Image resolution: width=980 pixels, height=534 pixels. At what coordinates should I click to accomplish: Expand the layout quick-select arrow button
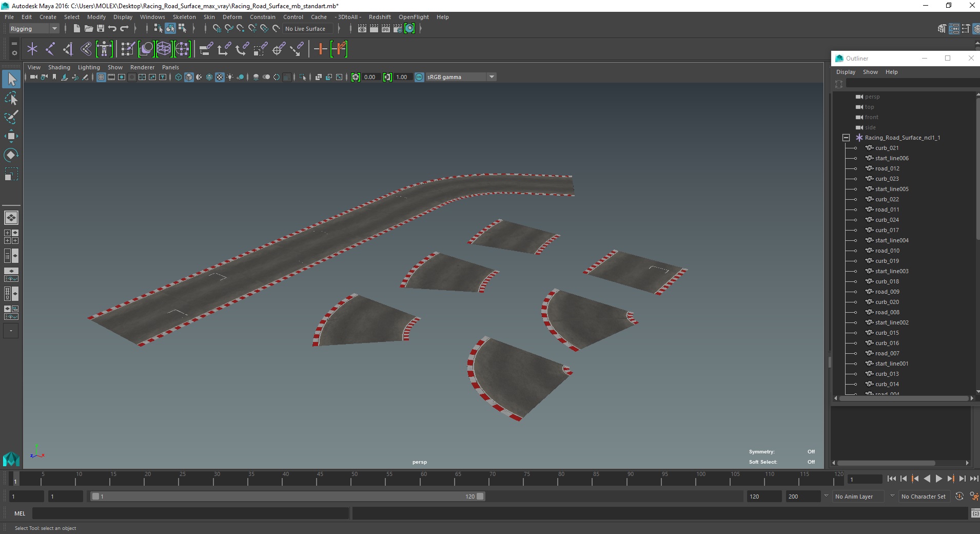pos(11,331)
